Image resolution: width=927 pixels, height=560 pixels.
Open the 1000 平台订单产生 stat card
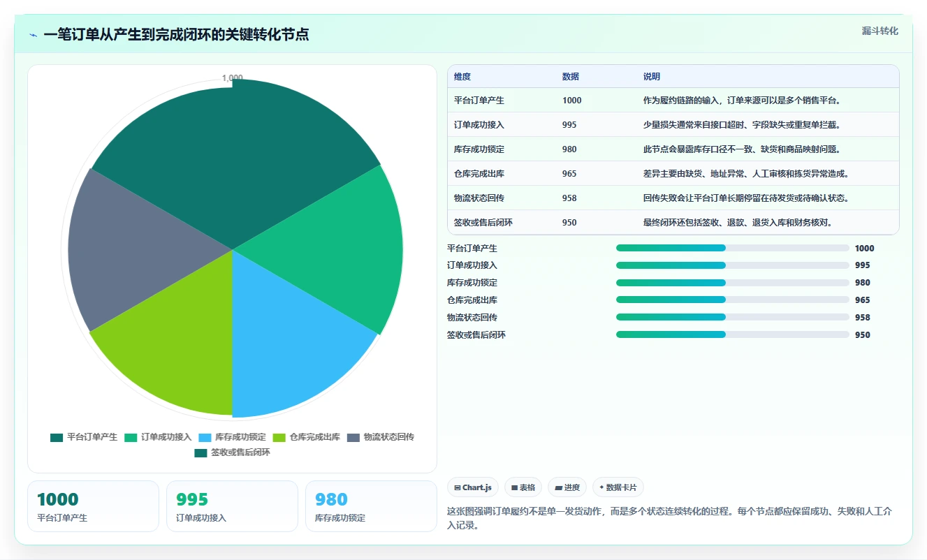pyautogui.click(x=93, y=506)
